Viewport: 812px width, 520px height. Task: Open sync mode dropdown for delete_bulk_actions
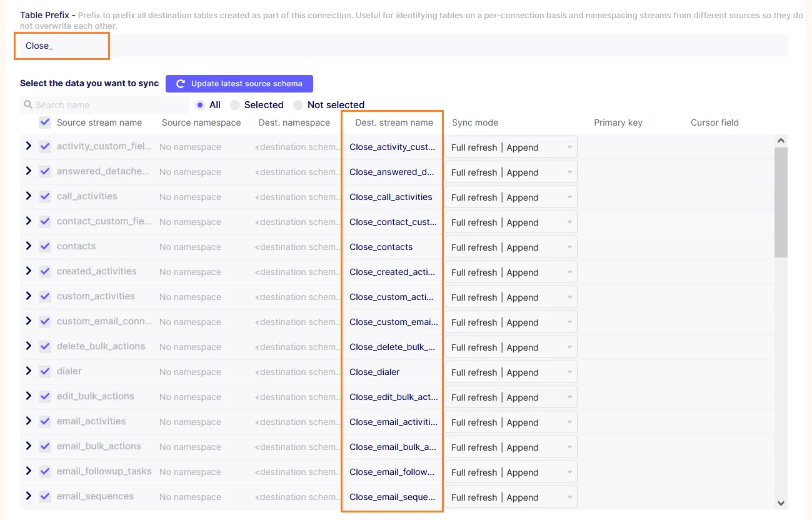[x=511, y=347]
